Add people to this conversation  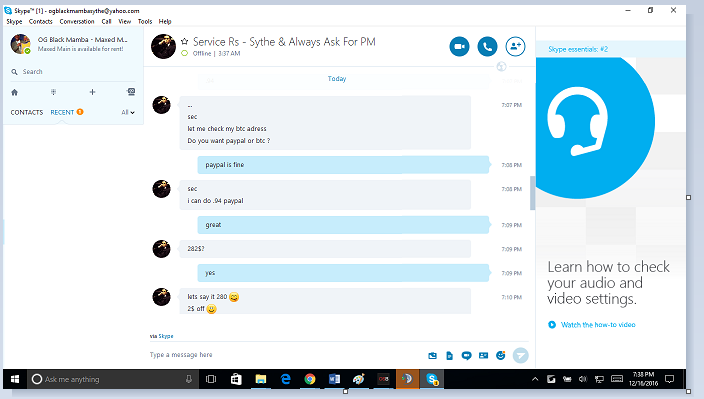pyautogui.click(x=515, y=46)
